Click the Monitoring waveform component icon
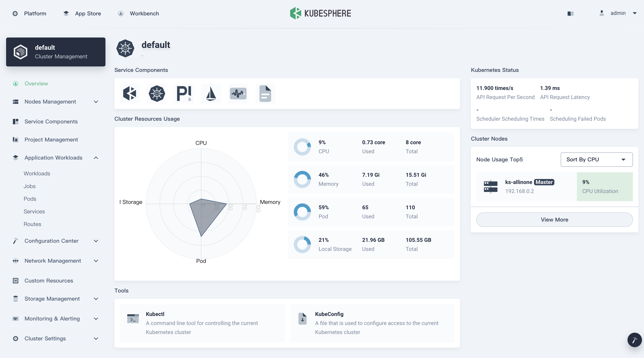Image resolution: width=644 pixels, height=358 pixels. [238, 94]
